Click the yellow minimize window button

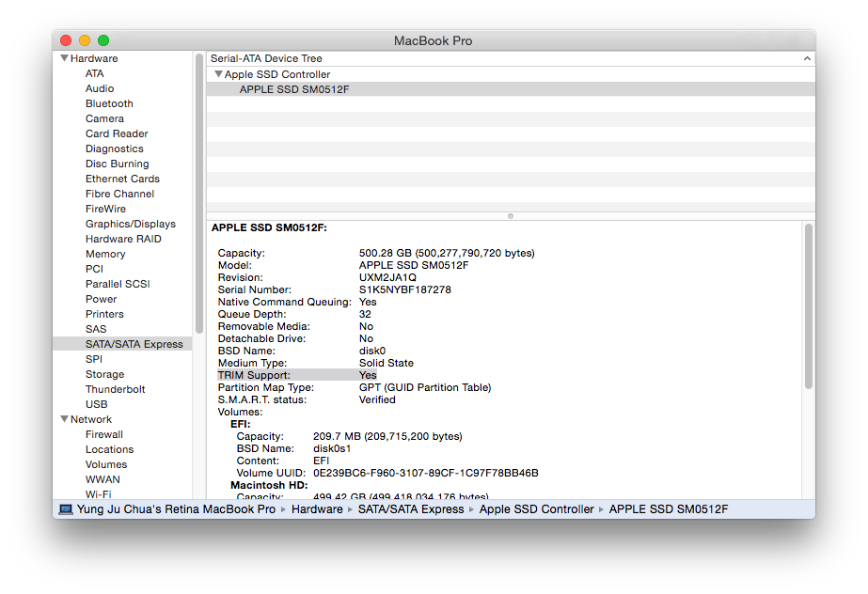click(85, 40)
